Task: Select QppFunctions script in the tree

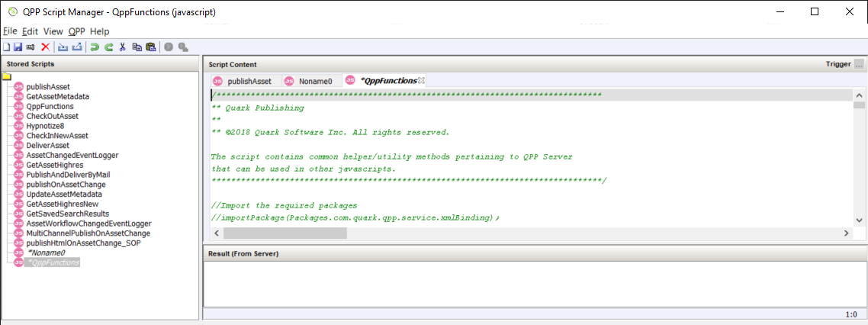Action: [x=50, y=106]
